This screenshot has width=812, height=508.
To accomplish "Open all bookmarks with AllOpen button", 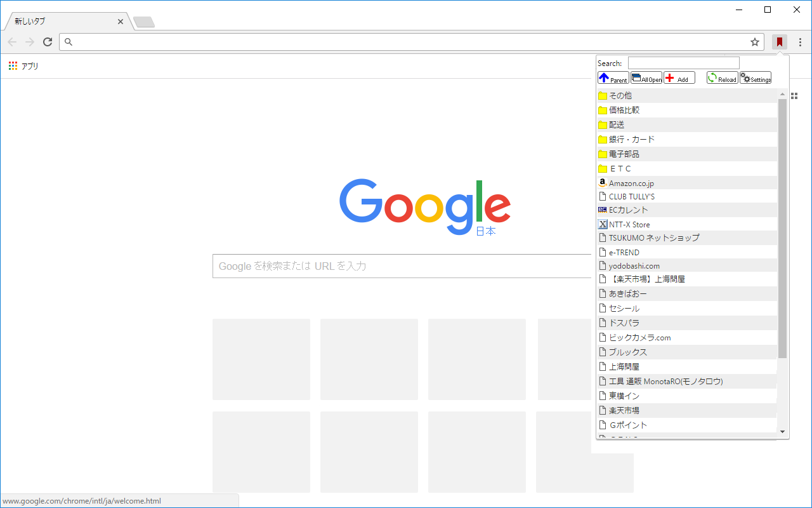I will (x=646, y=77).
